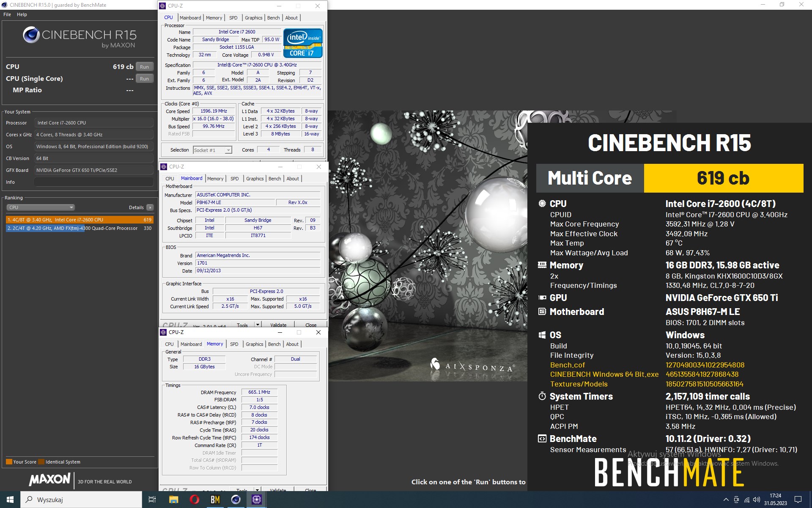
Task: Click the MAXON logo at bottom left
Action: pyautogui.click(x=49, y=479)
